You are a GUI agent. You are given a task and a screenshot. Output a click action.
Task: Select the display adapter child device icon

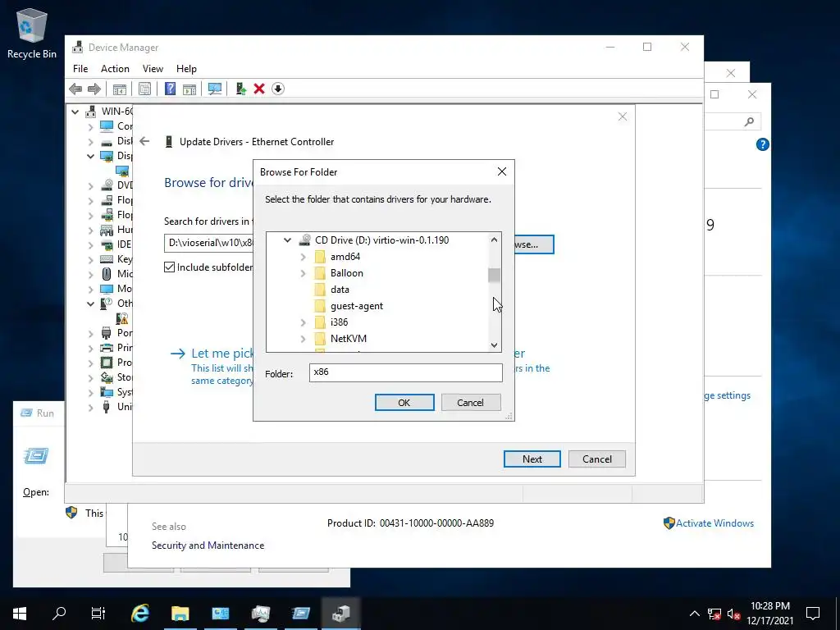tap(122, 171)
